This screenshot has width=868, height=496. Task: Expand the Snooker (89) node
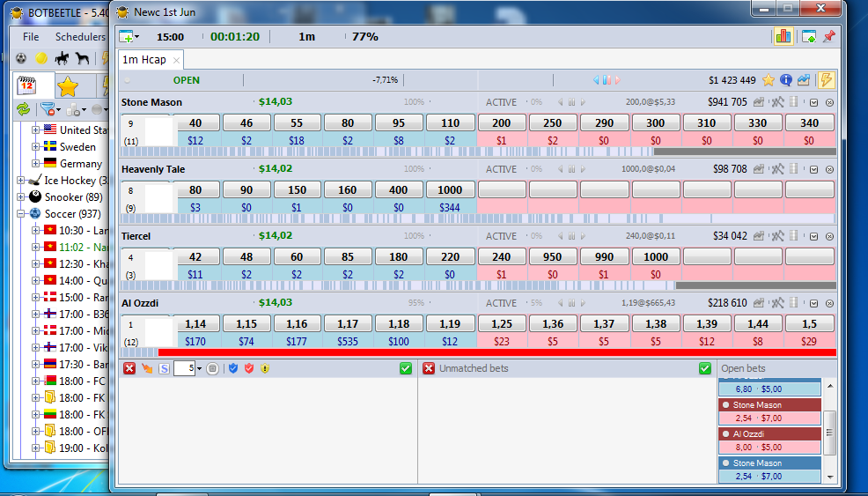pos(20,196)
